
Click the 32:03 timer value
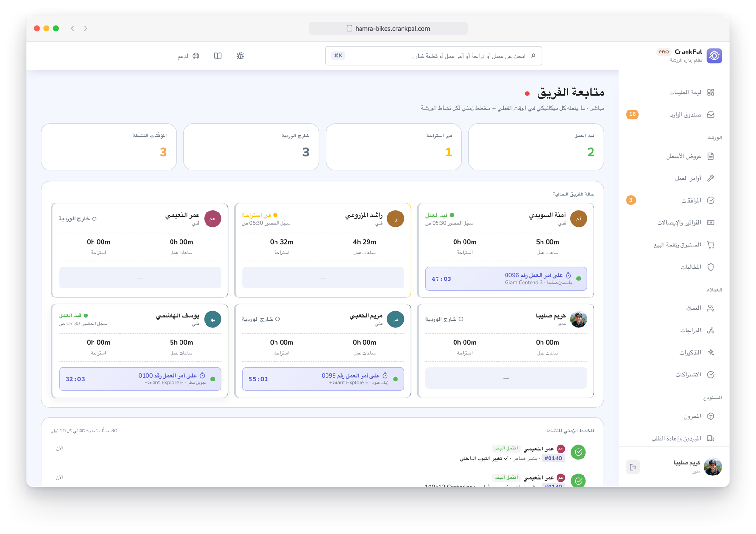click(x=75, y=379)
